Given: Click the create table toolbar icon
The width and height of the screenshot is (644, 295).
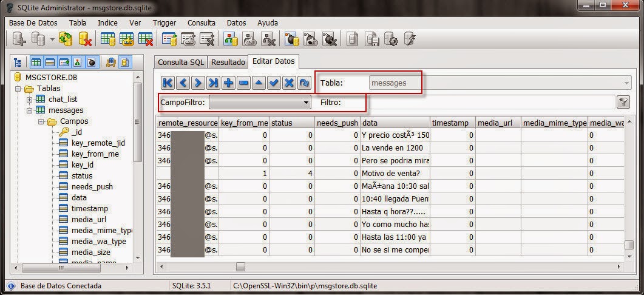Looking at the screenshot, I should pyautogui.click(x=107, y=39).
